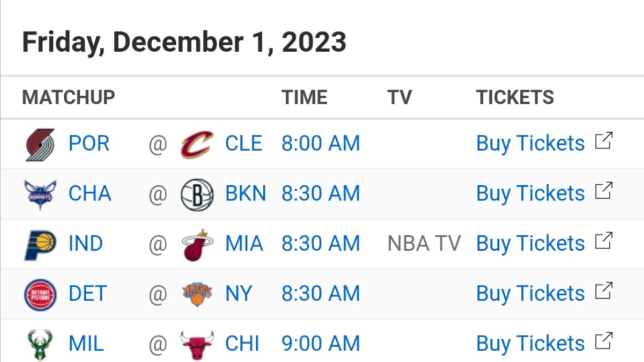Open the Milwaukee Bucks logo
Viewport: 644px width, 362px height.
[40, 345]
